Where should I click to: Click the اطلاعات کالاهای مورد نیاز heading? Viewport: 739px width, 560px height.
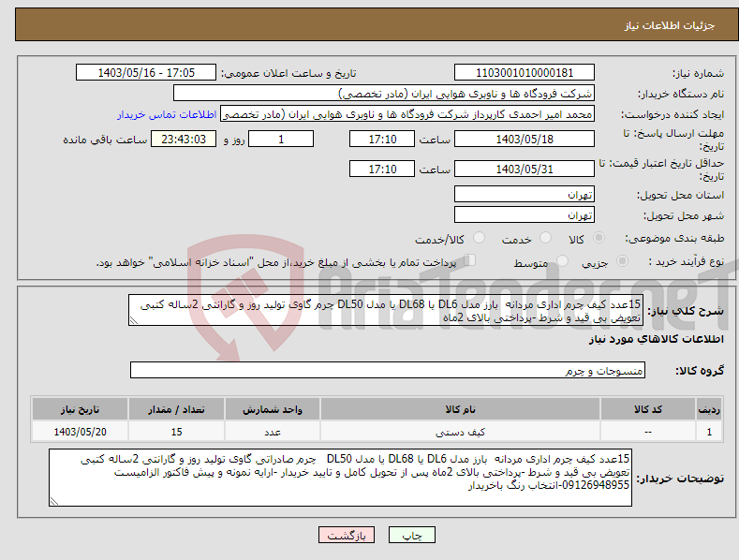656,339
